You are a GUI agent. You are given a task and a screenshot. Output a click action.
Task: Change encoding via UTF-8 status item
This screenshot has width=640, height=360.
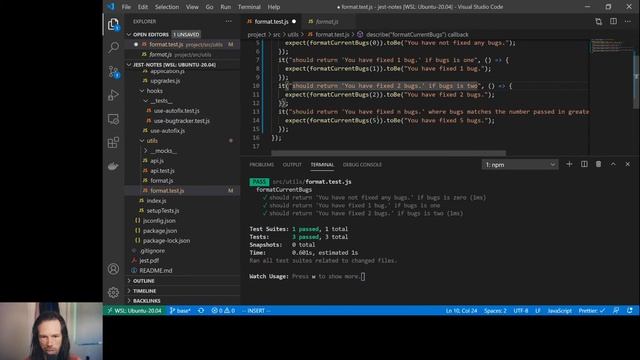tap(521, 311)
